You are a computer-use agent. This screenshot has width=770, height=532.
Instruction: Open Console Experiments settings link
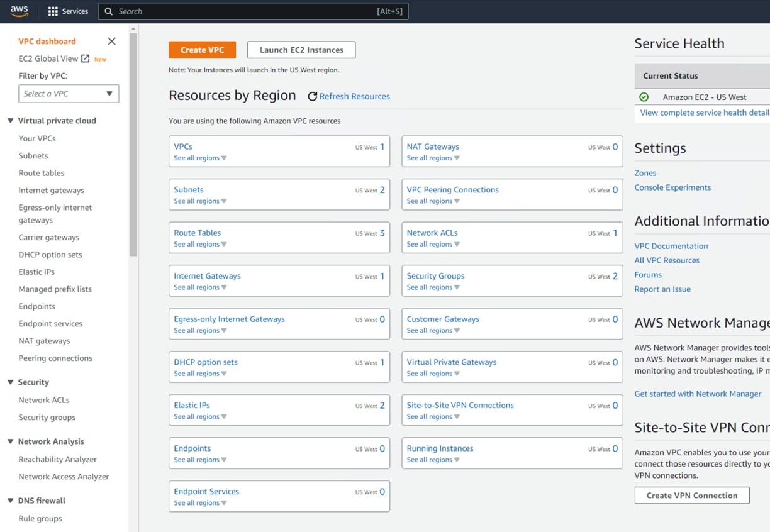[672, 187]
